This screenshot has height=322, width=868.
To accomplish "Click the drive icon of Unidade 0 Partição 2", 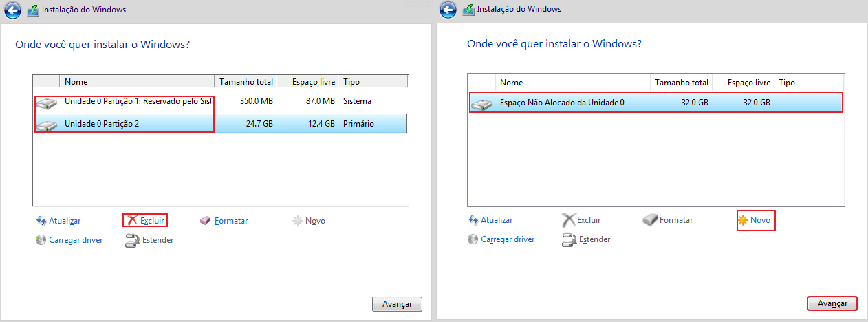I will point(47,126).
